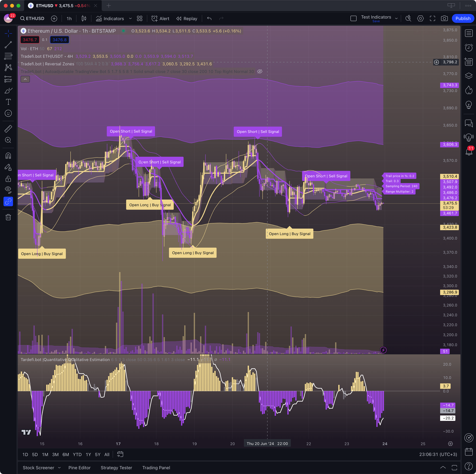Screen dimensions: 476x474
Task: Click the trash Remove objects icon
Action: (8, 217)
